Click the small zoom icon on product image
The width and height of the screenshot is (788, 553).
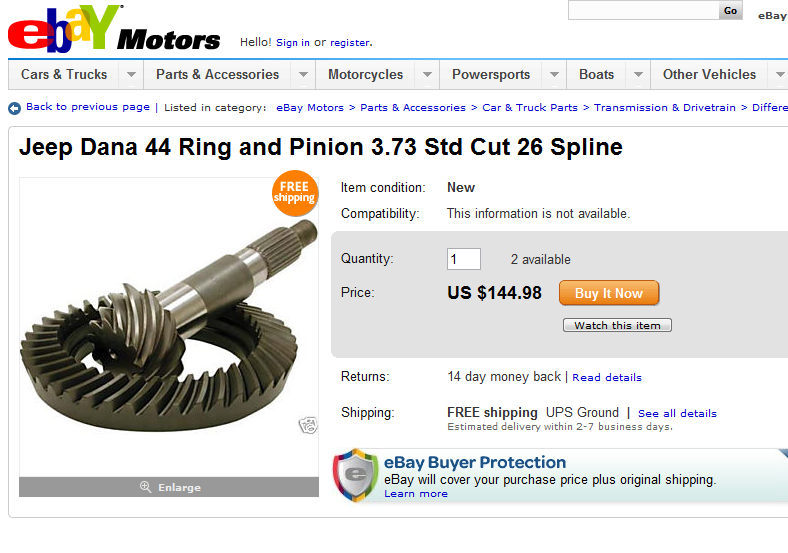308,425
